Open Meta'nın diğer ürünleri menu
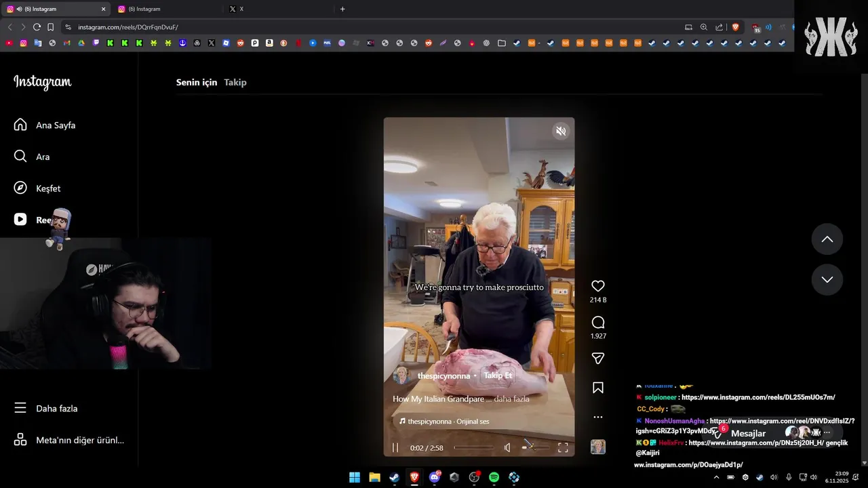This screenshot has width=868, height=488. (68, 440)
